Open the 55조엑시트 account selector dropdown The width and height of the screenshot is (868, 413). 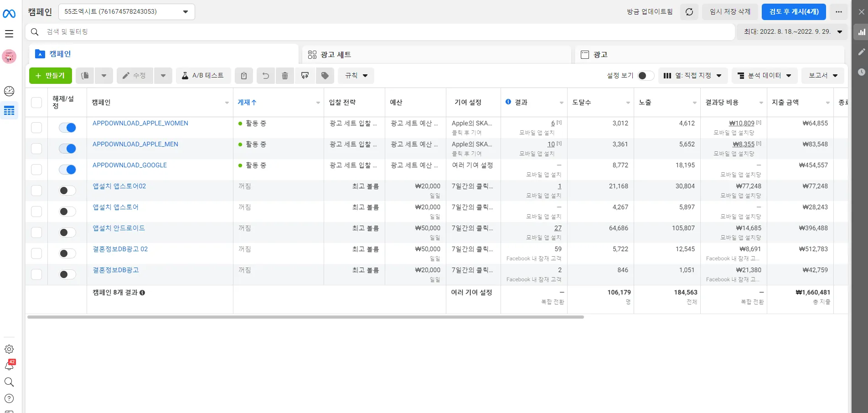click(126, 12)
